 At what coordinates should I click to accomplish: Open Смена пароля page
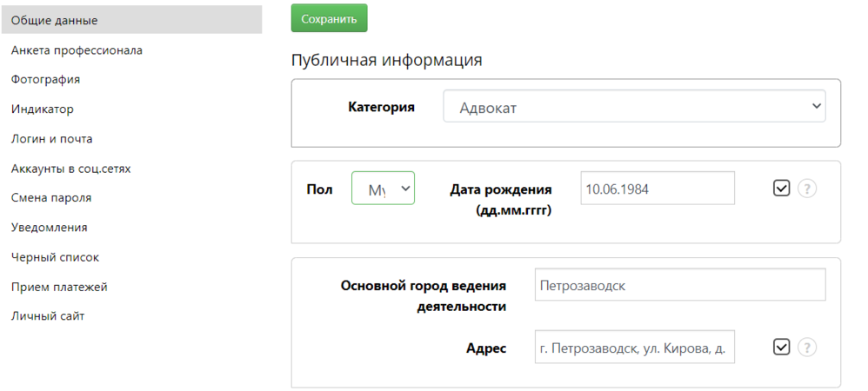[50, 198]
